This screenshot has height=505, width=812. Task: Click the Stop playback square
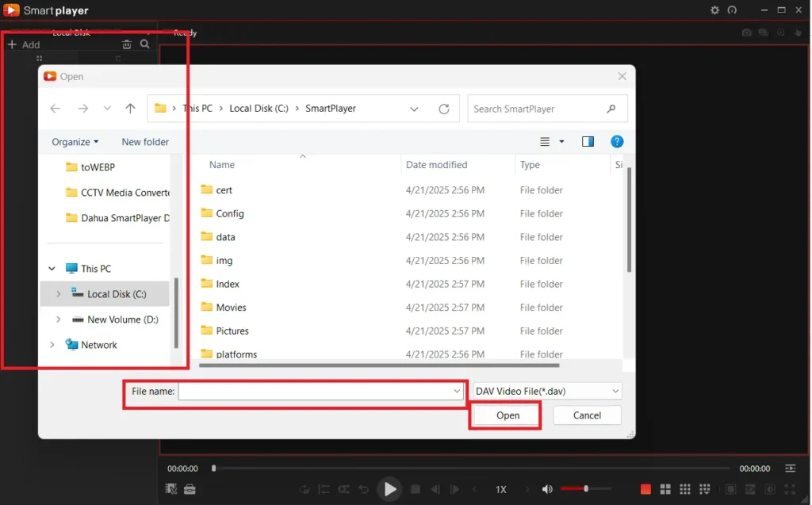click(415, 489)
